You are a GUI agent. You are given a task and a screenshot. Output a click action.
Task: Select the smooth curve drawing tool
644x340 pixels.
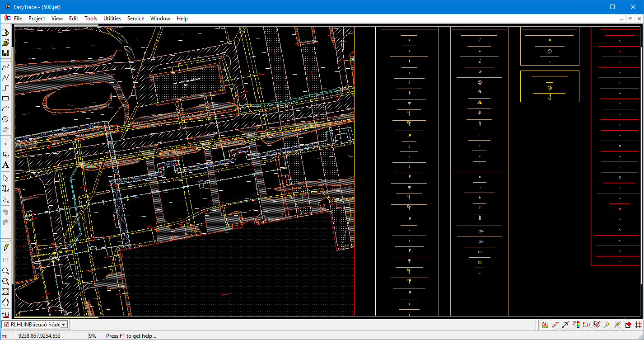pos(5,67)
